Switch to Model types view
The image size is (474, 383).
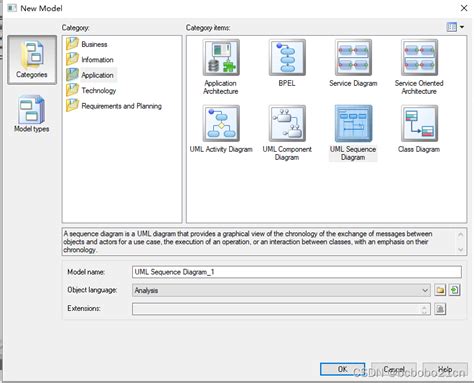pyautogui.click(x=32, y=114)
